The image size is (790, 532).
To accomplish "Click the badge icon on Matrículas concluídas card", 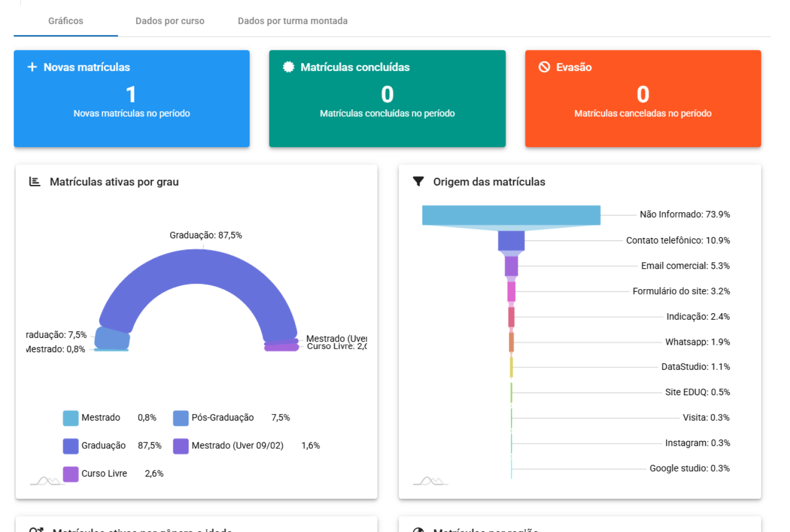I will [288, 67].
